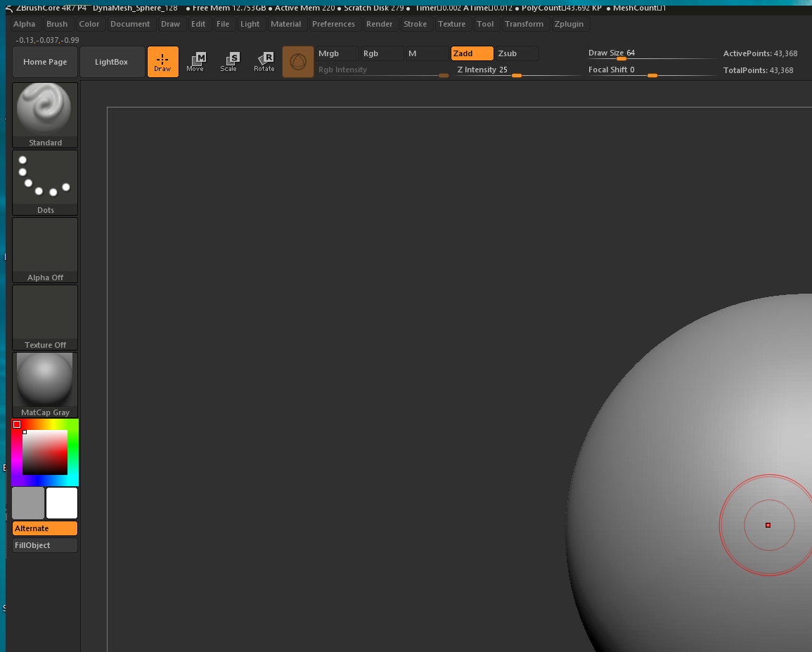Choose the Rotate tool icon

[264, 62]
